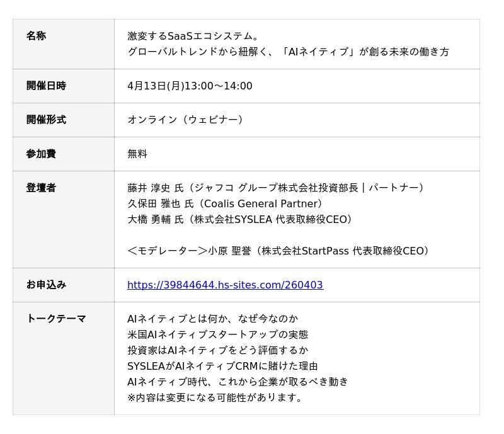Click the topic SYSLEAがAIネイティブCRMに賭けた理由
The image size is (504, 434).
click(x=222, y=366)
